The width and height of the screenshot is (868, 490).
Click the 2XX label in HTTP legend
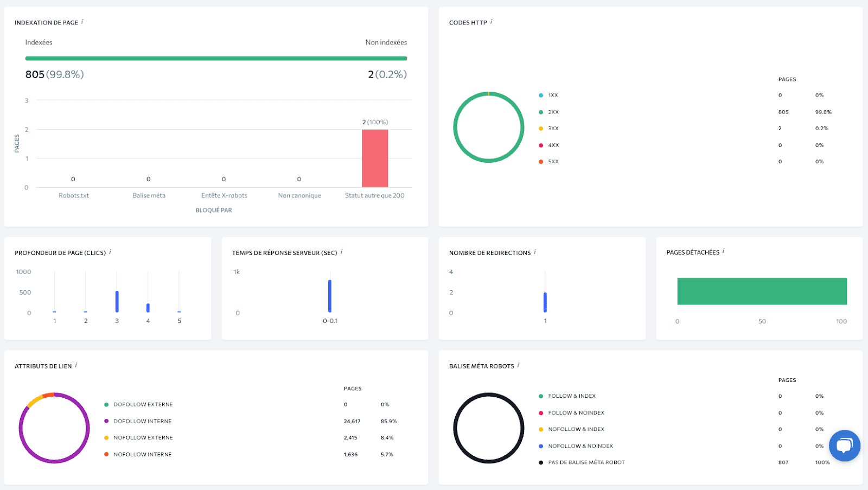[553, 112]
